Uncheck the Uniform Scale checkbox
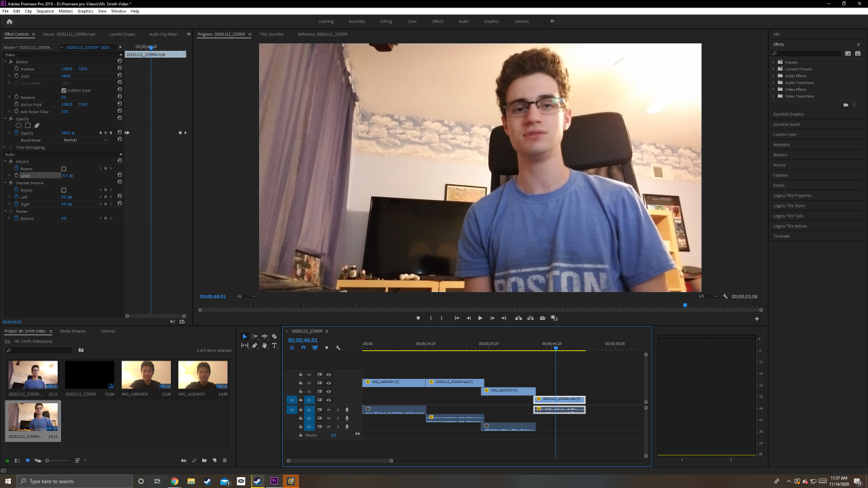The width and height of the screenshot is (868, 488). (x=64, y=90)
